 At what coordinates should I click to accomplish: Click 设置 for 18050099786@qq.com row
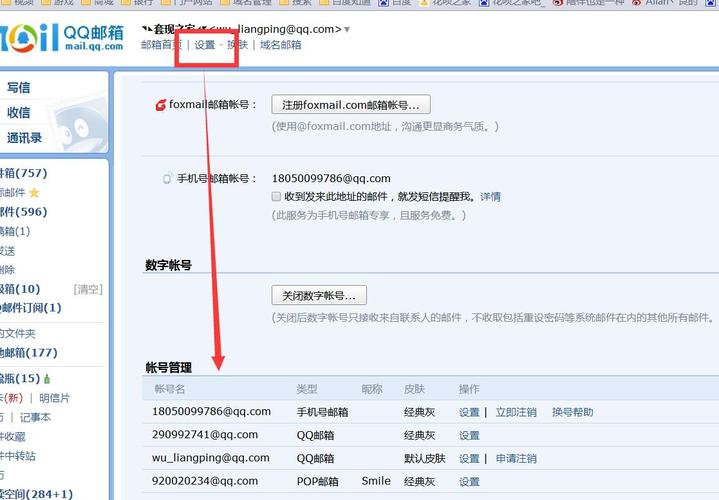469,412
